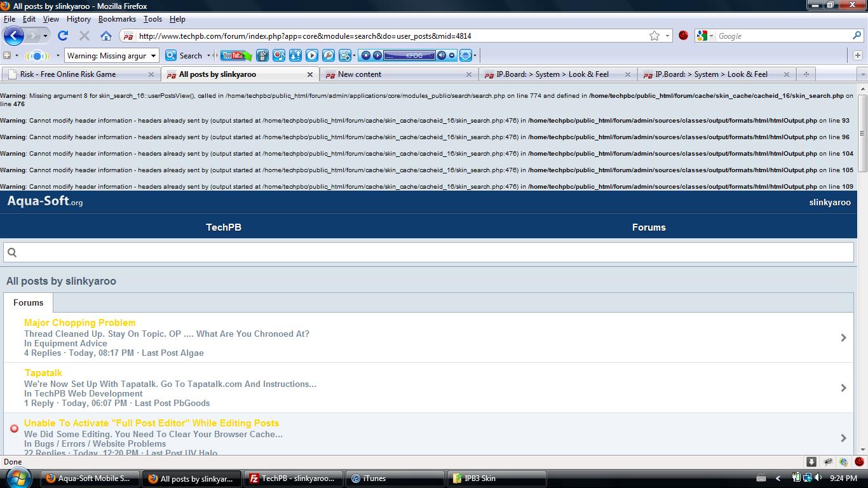Click the film strip video icon in toolbar
Image resolution: width=868 pixels, height=488 pixels.
pos(262,55)
